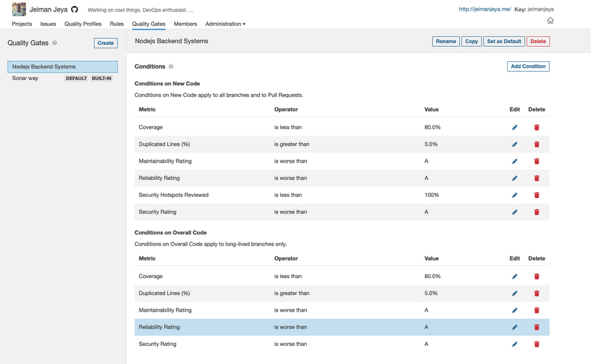Rename the Nodejs Backend Systems gate

click(446, 42)
